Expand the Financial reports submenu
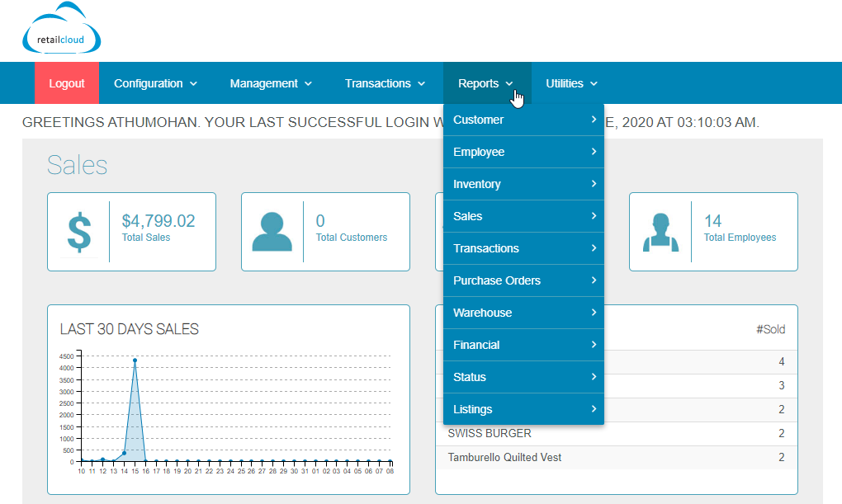The height and width of the screenshot is (504, 842). 523,345
